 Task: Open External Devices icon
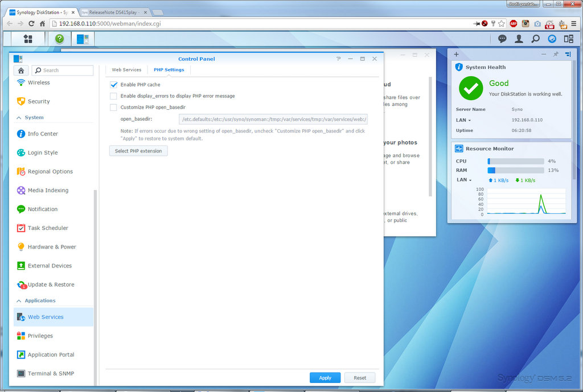pyautogui.click(x=21, y=266)
